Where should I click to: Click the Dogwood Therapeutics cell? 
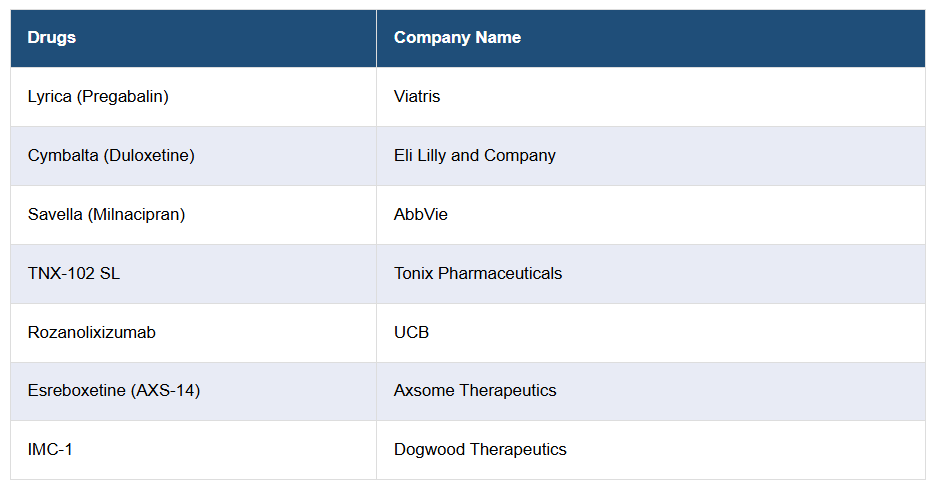point(480,450)
